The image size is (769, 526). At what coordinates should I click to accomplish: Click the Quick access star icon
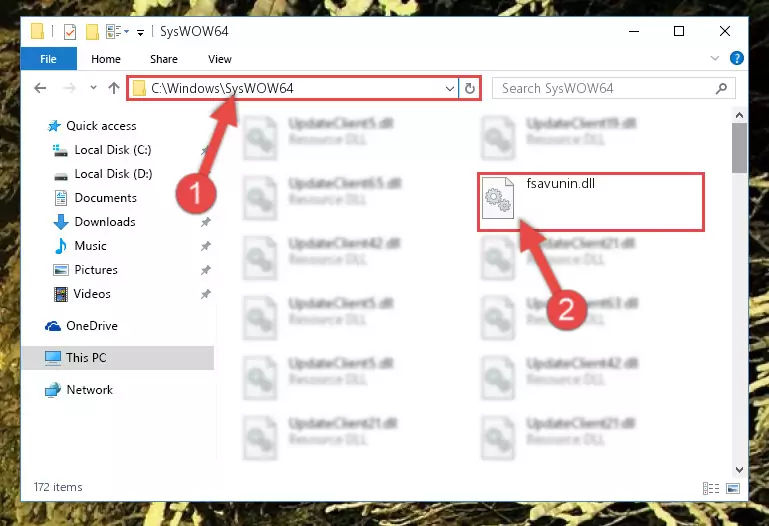[x=54, y=126]
